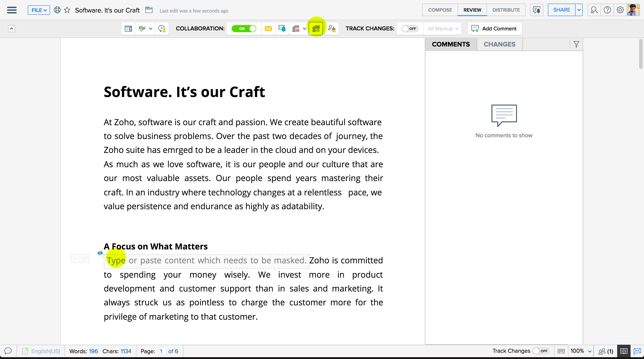
Task: Toggle Track Changes switch in status bar
Action: [541, 351]
